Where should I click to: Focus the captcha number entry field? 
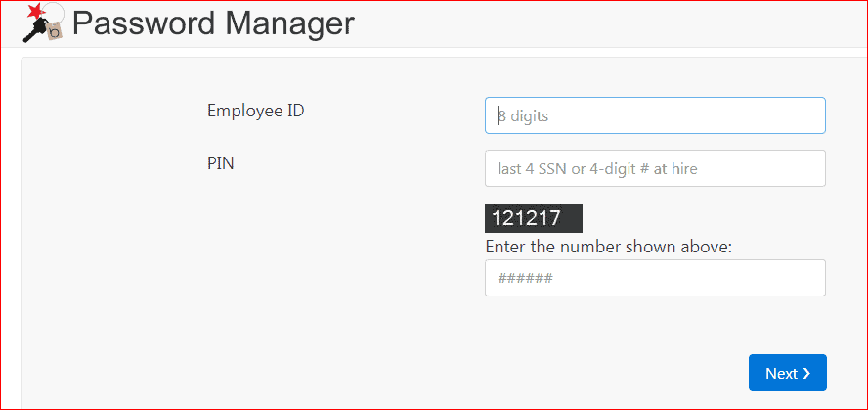tap(656, 278)
